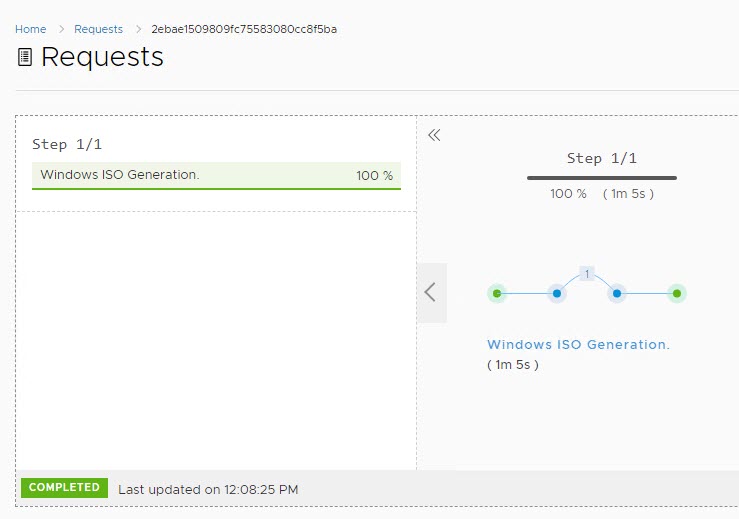Click second blue node in workflow graph

[x=557, y=293]
